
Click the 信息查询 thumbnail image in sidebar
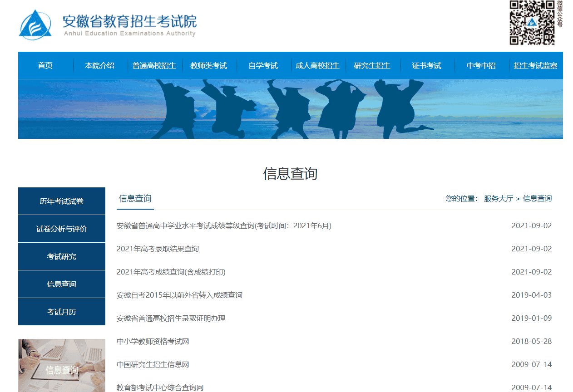[62, 366]
